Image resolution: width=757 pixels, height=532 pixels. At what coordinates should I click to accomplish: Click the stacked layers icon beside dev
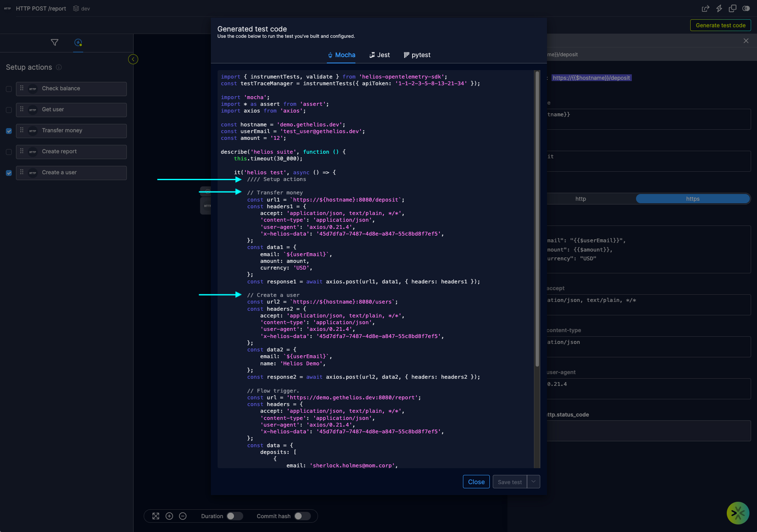(76, 8)
